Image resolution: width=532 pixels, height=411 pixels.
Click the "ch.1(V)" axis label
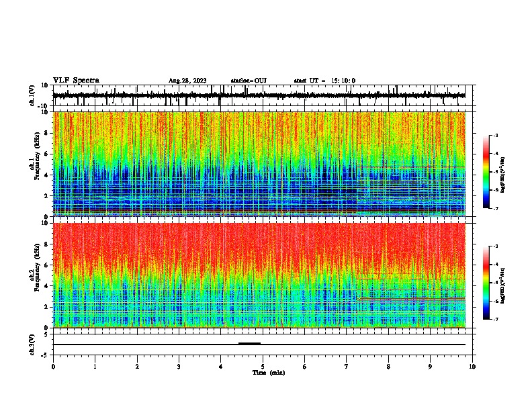(x=32, y=95)
